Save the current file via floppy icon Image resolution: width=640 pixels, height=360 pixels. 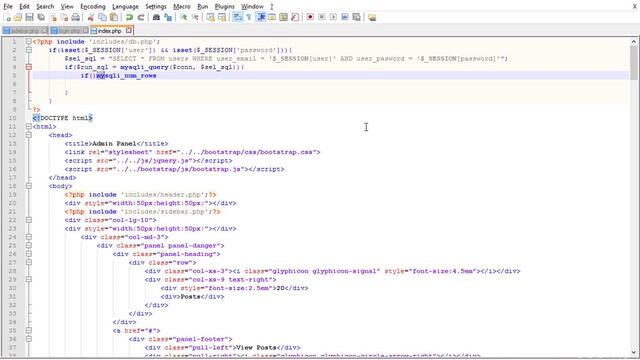[29, 17]
